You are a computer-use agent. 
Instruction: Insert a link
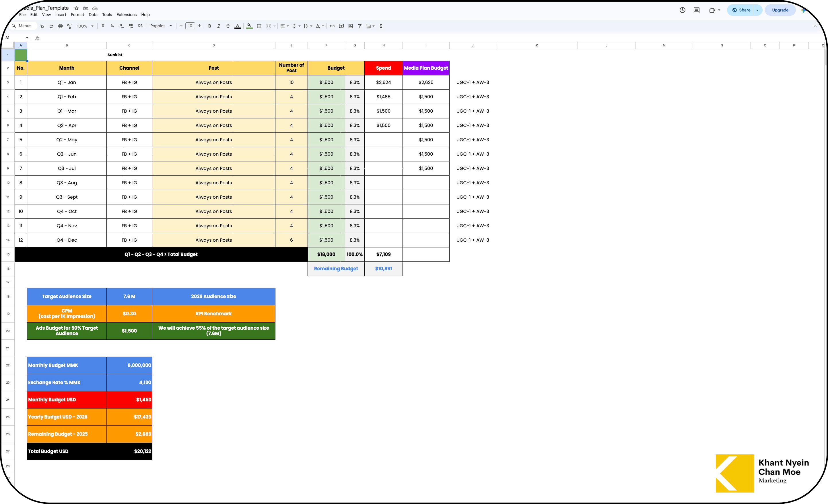click(x=332, y=26)
